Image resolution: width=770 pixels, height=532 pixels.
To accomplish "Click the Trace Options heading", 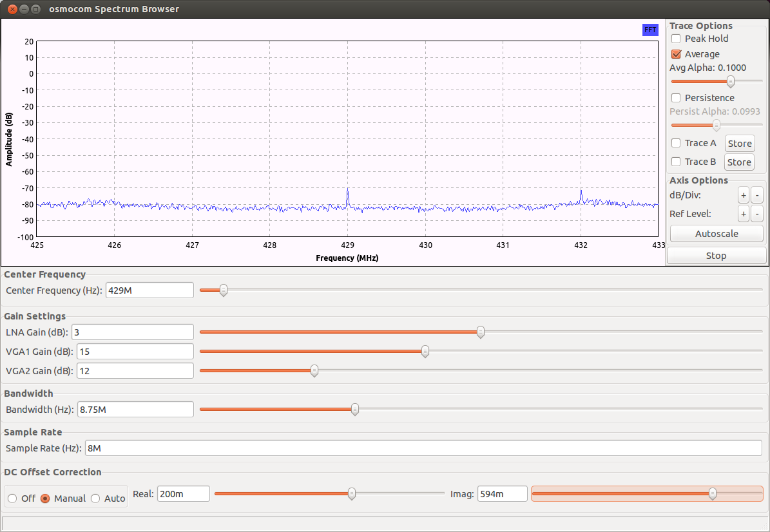I will (x=701, y=26).
